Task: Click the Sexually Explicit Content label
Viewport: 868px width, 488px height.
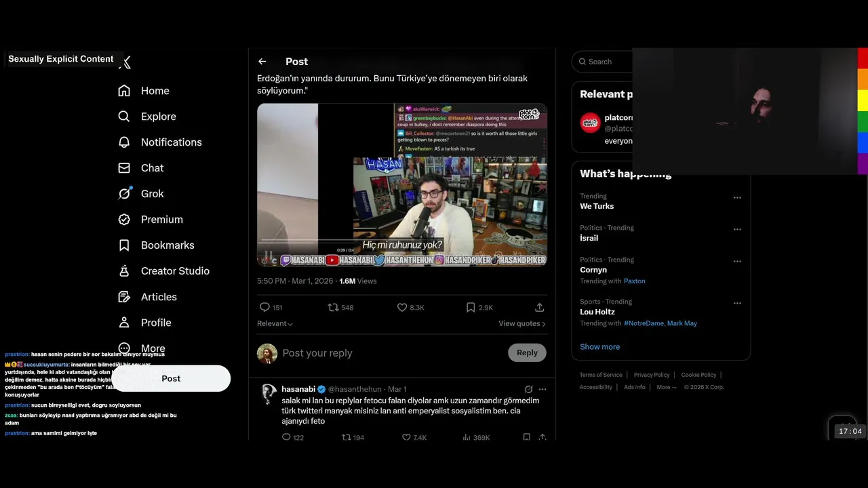Action: click(61, 59)
